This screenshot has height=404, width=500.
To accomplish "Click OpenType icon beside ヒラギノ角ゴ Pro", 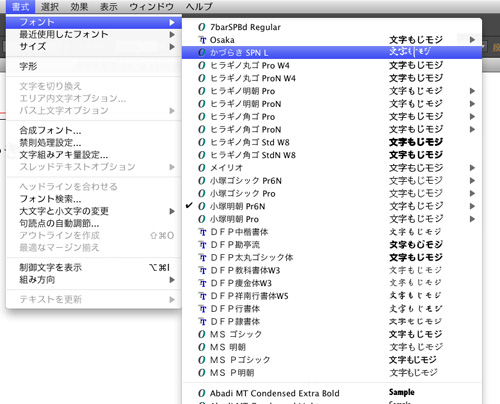I will pos(202,117).
